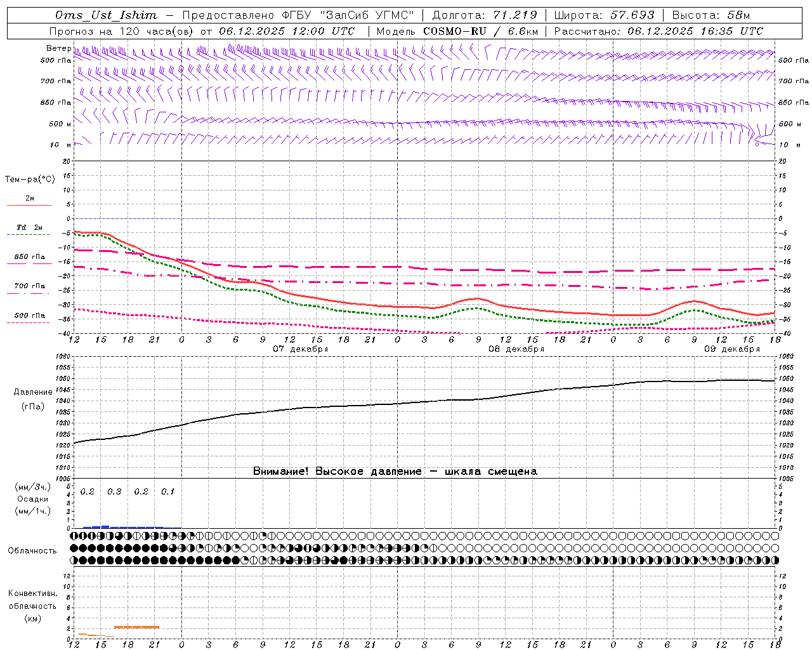Click the station name Oms_Ust_Ishim

coord(106,15)
